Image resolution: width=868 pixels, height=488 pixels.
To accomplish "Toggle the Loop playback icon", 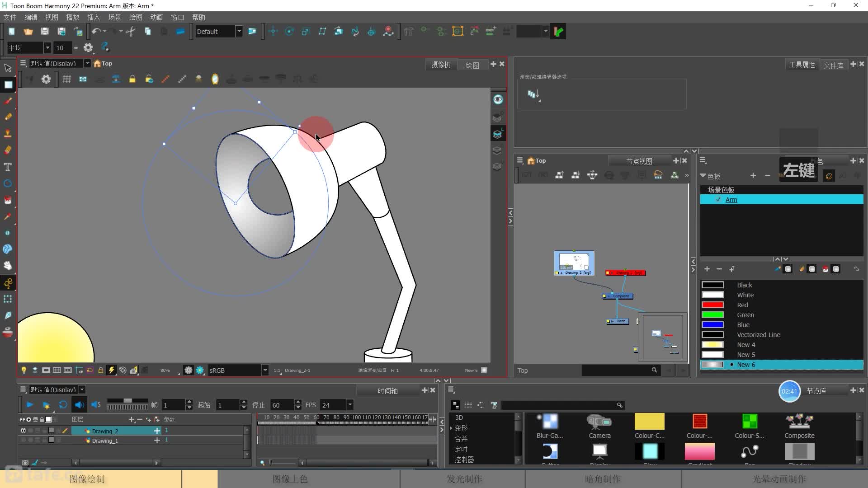I will (x=63, y=405).
